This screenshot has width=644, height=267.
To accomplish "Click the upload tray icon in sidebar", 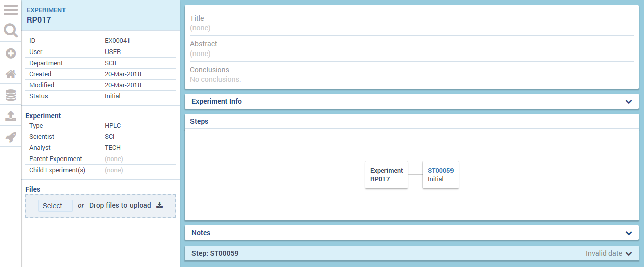I will pos(11,116).
